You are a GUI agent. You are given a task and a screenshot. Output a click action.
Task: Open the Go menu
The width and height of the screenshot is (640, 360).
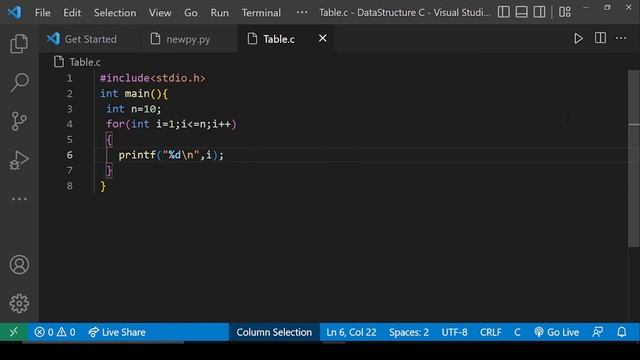pos(191,13)
